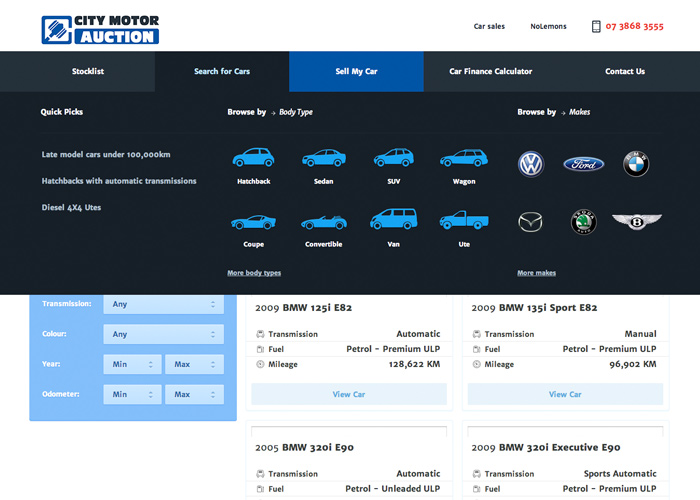Image resolution: width=700 pixels, height=500 pixels.
Task: Expand the Transmission Any dropdown
Action: pos(163,304)
